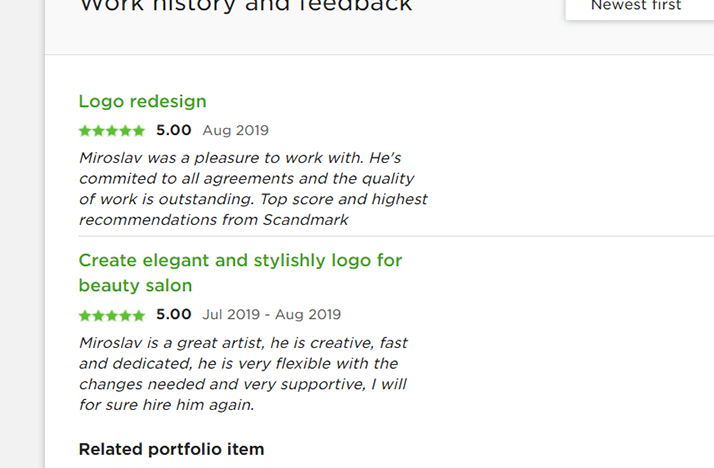Screen dimensions: 714x468
Task: Open the Logo redesign job link
Action: tap(142, 102)
